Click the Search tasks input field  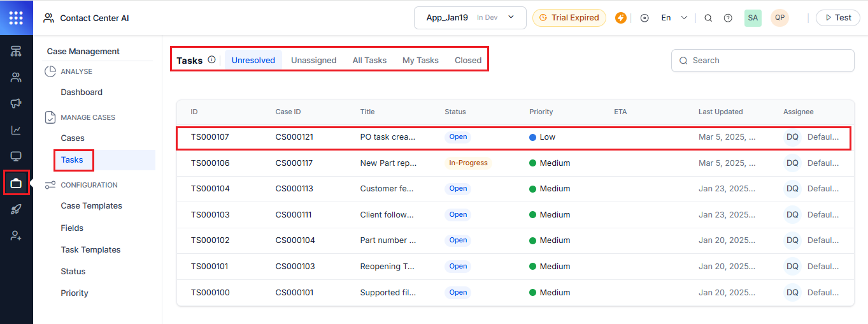pyautogui.click(x=762, y=61)
